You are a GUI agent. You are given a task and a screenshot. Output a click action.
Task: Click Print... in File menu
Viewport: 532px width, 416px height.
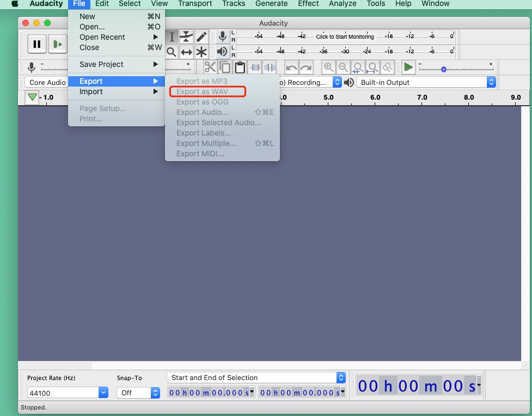point(117,119)
